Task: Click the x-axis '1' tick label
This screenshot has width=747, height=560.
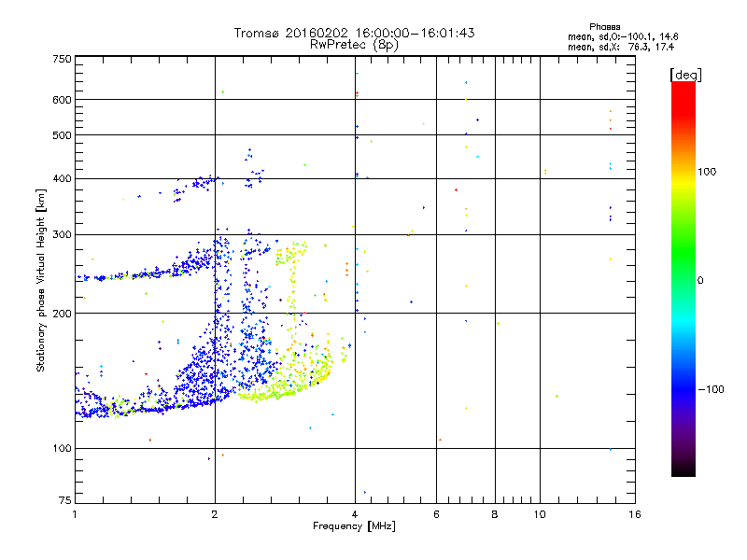Action: (x=75, y=514)
